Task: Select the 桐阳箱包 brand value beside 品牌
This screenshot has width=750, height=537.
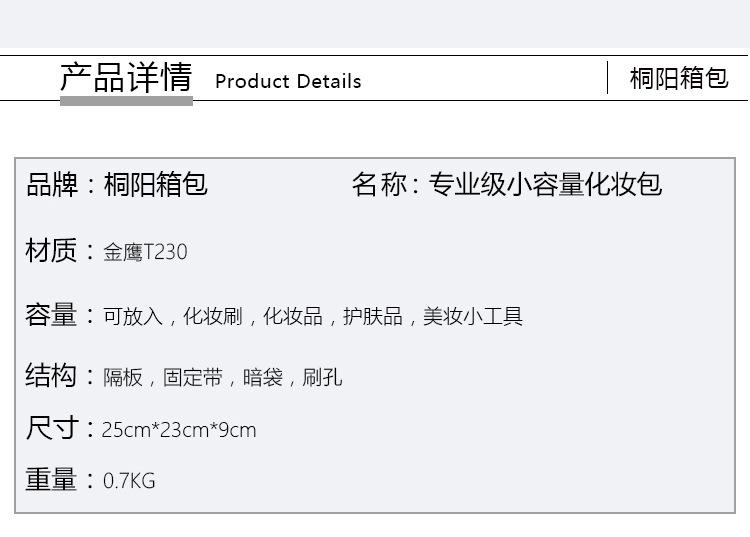Action: [156, 185]
